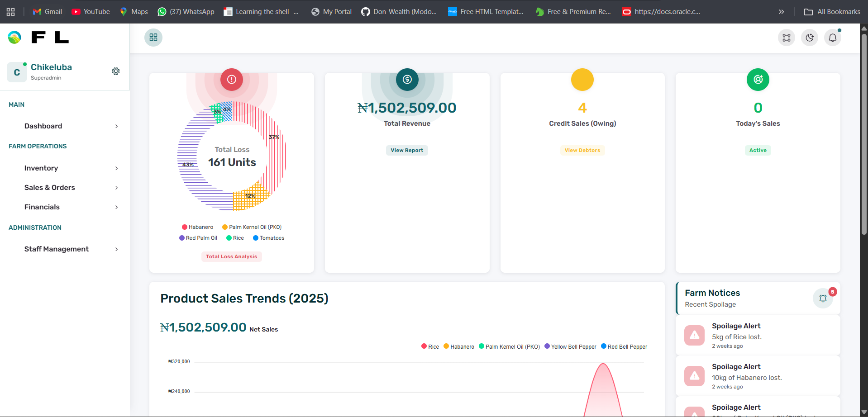
Task: Toggle dark mode moon icon
Action: coord(810,38)
